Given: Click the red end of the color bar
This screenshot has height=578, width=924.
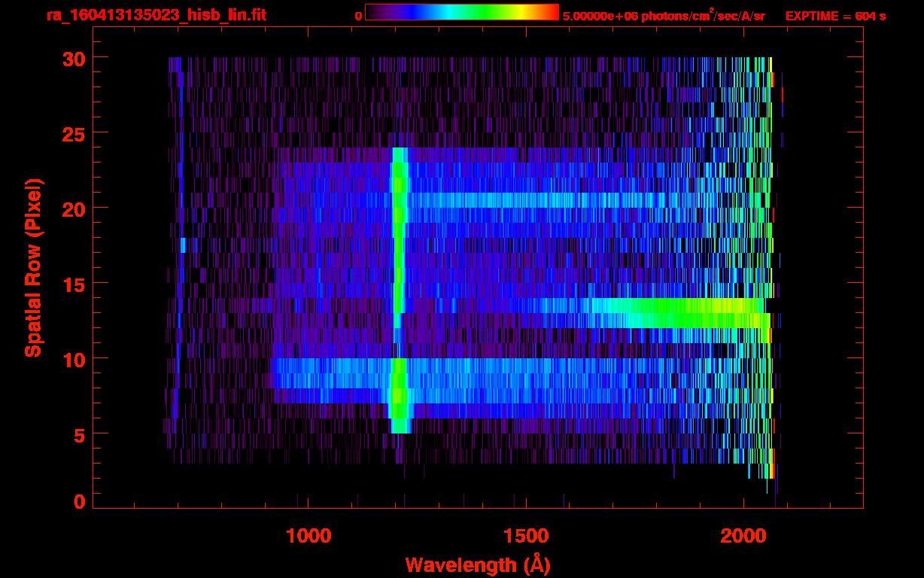Looking at the screenshot, I should click(x=551, y=12).
